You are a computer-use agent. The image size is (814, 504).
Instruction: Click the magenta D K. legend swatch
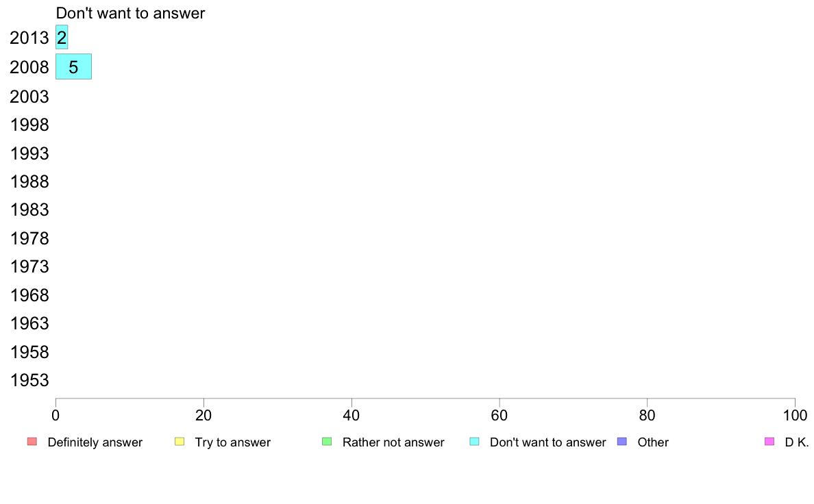click(769, 442)
